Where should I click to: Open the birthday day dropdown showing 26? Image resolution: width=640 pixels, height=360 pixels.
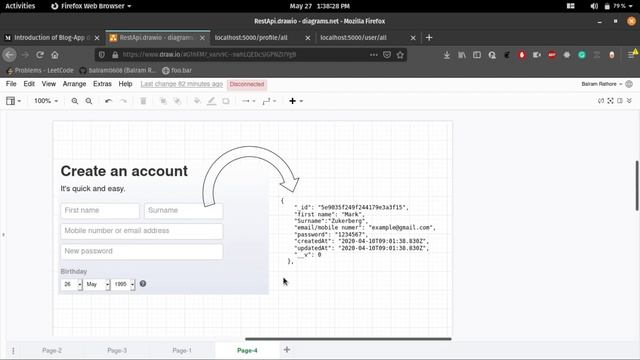[72, 284]
